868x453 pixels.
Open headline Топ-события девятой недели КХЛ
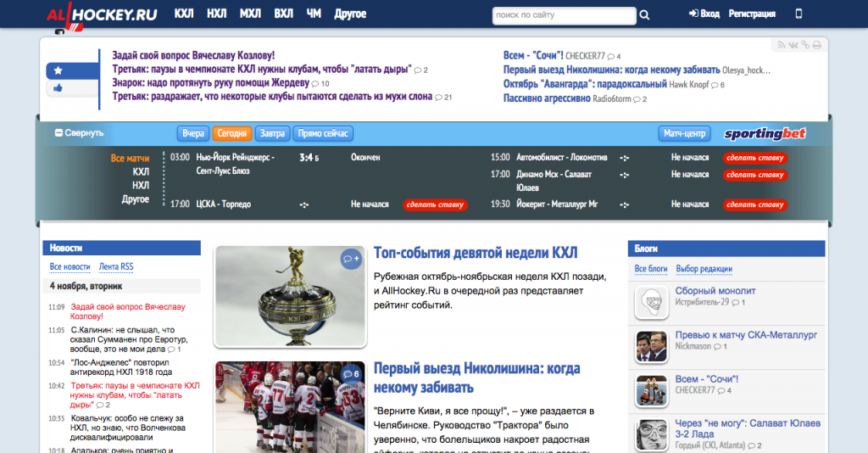pos(476,253)
